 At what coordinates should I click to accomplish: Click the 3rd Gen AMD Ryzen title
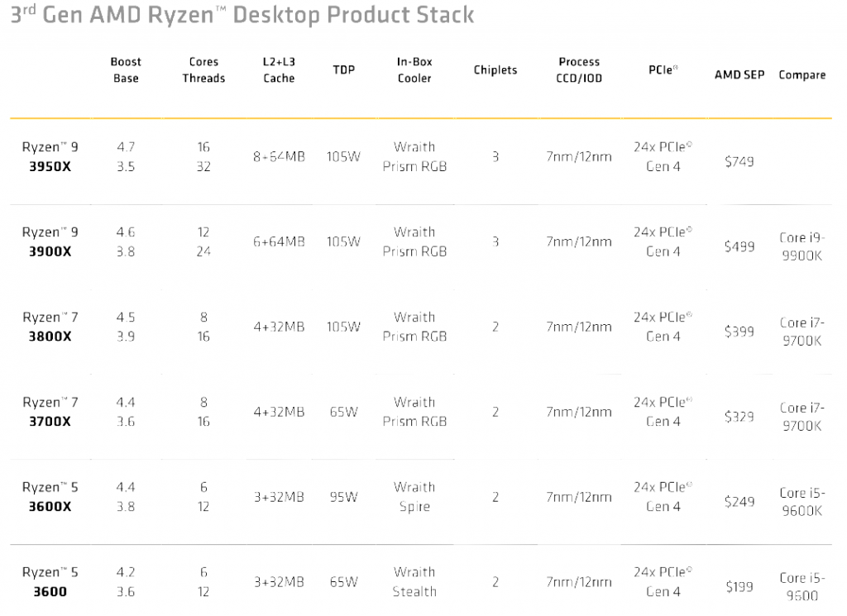tap(242, 15)
